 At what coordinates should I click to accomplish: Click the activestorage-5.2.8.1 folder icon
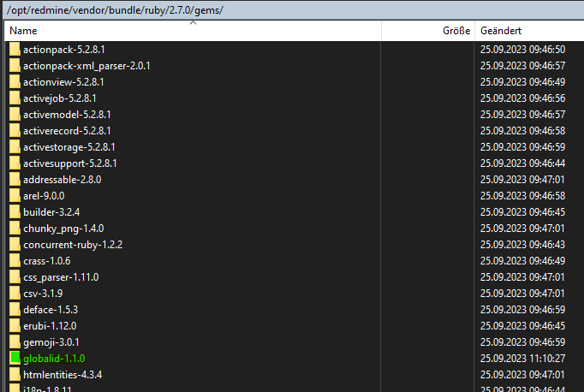pos(15,147)
